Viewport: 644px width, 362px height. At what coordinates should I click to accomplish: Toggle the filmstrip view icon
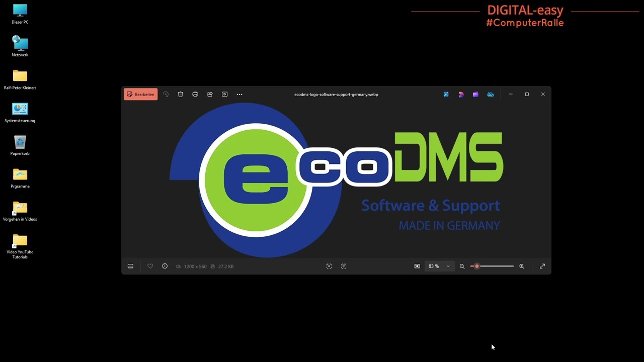point(130,266)
